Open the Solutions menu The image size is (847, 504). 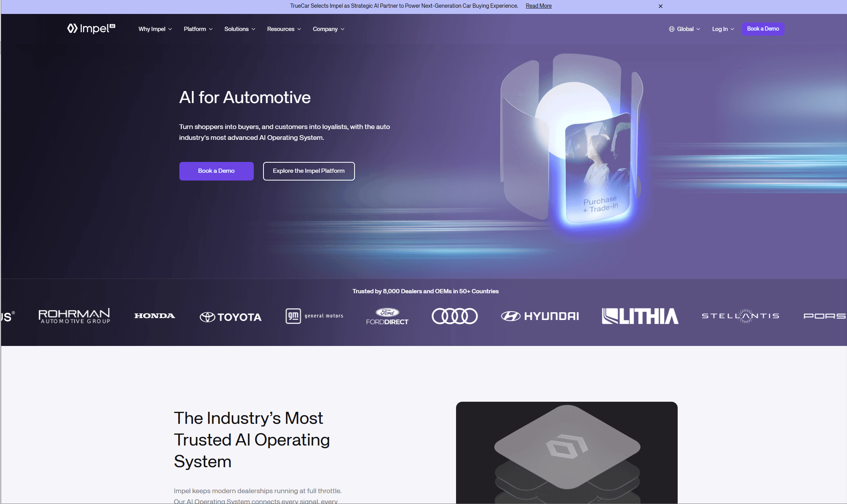(x=240, y=29)
